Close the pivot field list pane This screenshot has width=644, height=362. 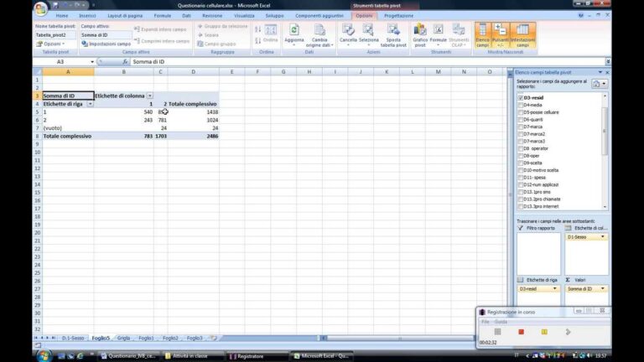pos(607,72)
